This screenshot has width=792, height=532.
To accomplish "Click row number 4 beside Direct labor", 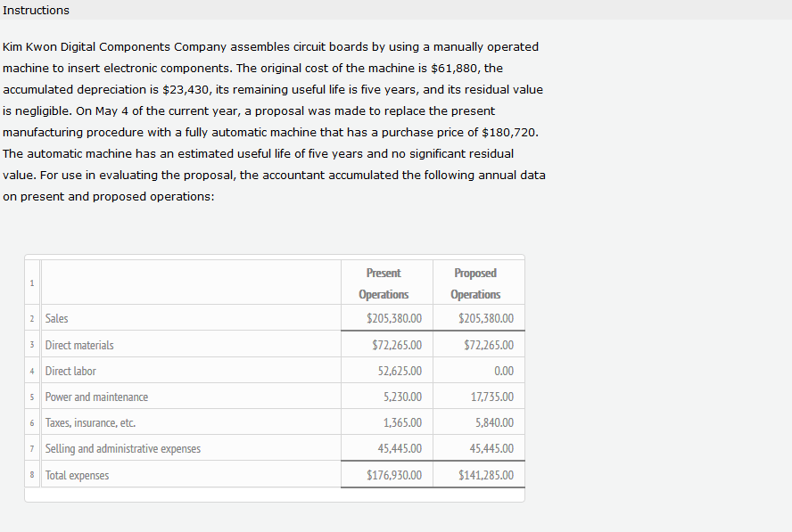I will tap(32, 371).
